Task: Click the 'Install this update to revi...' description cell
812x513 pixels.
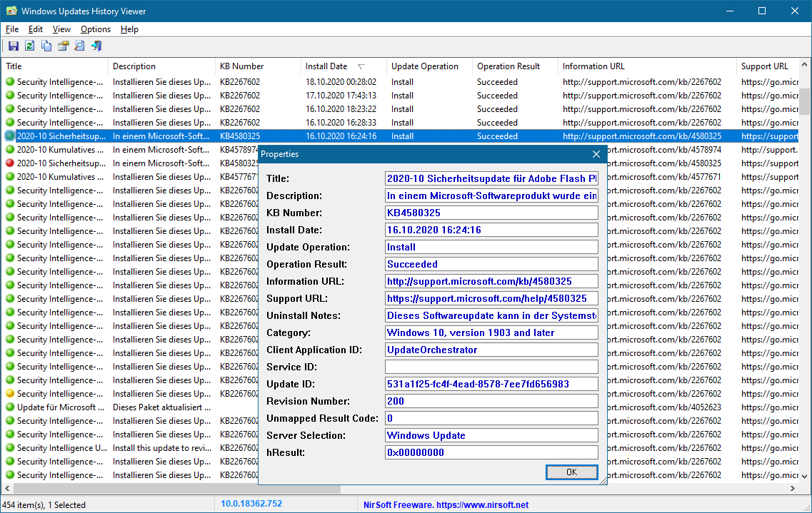Action: (162, 448)
